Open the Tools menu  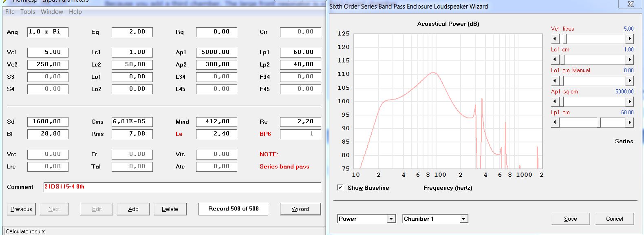(28, 12)
